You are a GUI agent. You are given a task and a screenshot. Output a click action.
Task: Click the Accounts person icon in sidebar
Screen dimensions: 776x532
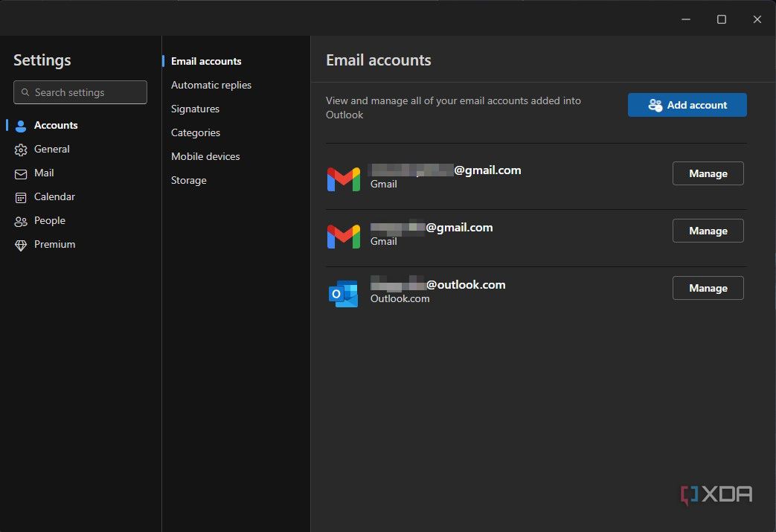pyautogui.click(x=21, y=126)
